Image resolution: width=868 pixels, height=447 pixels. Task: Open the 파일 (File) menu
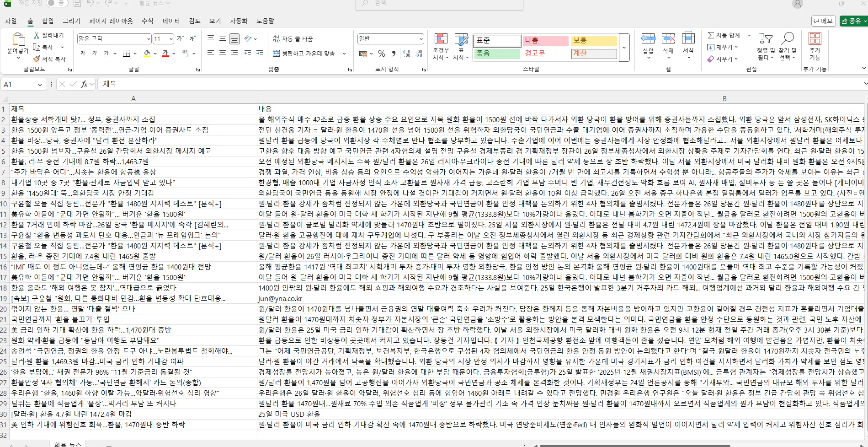11,21
